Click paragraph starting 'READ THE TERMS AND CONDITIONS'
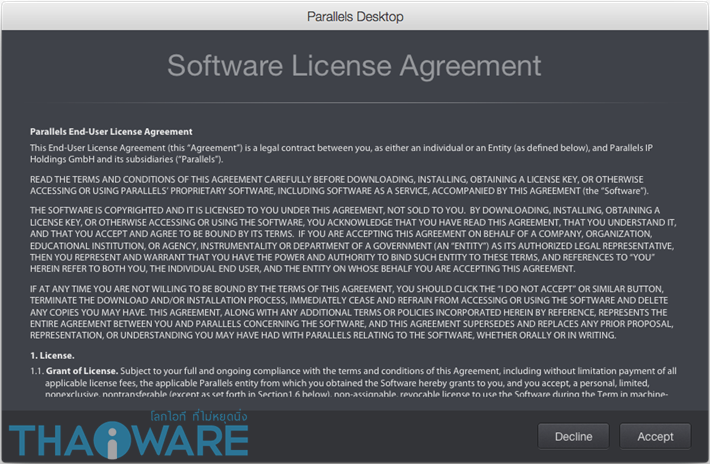 (x=339, y=185)
